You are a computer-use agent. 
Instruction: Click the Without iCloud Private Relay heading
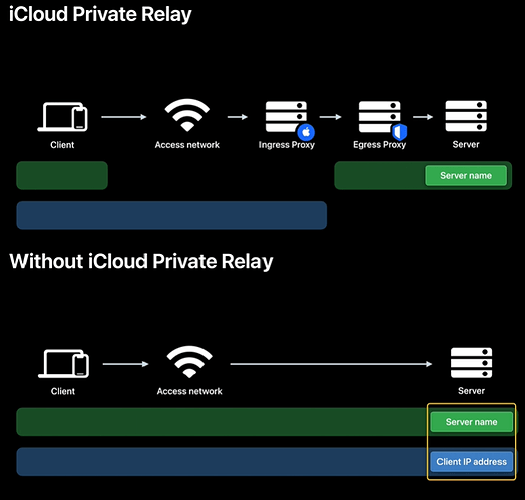tap(141, 262)
